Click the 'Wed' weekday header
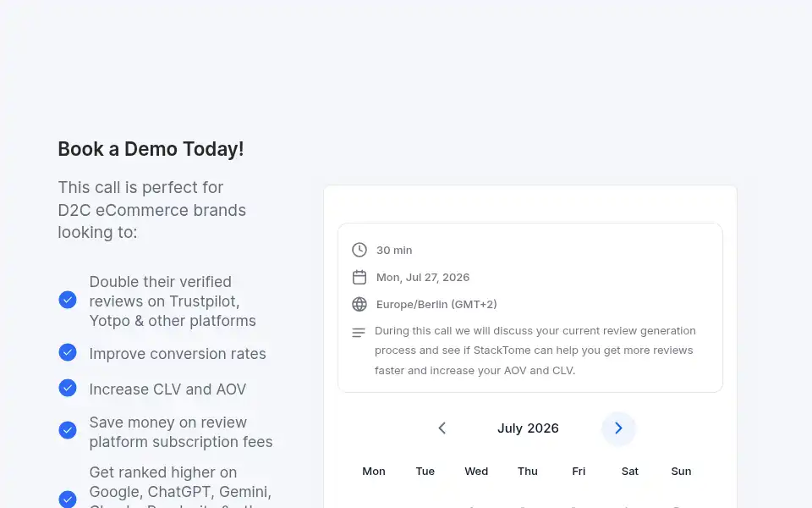 476,472
